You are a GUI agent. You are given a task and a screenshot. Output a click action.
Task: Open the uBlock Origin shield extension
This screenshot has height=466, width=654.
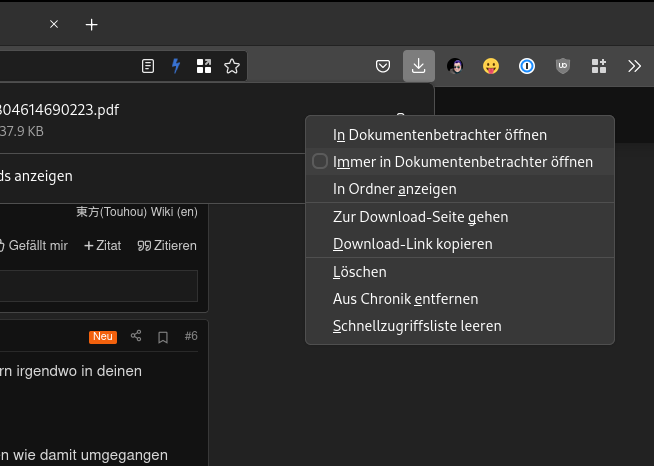(x=563, y=66)
